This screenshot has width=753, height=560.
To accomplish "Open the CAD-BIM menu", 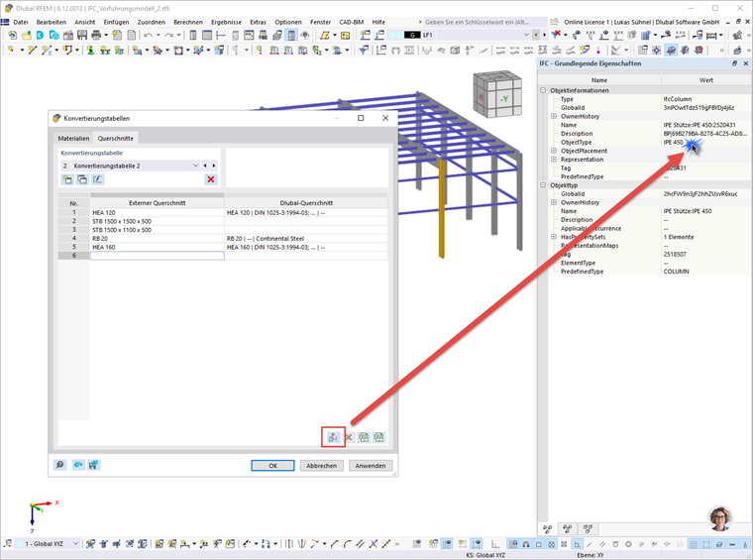I will click(352, 22).
